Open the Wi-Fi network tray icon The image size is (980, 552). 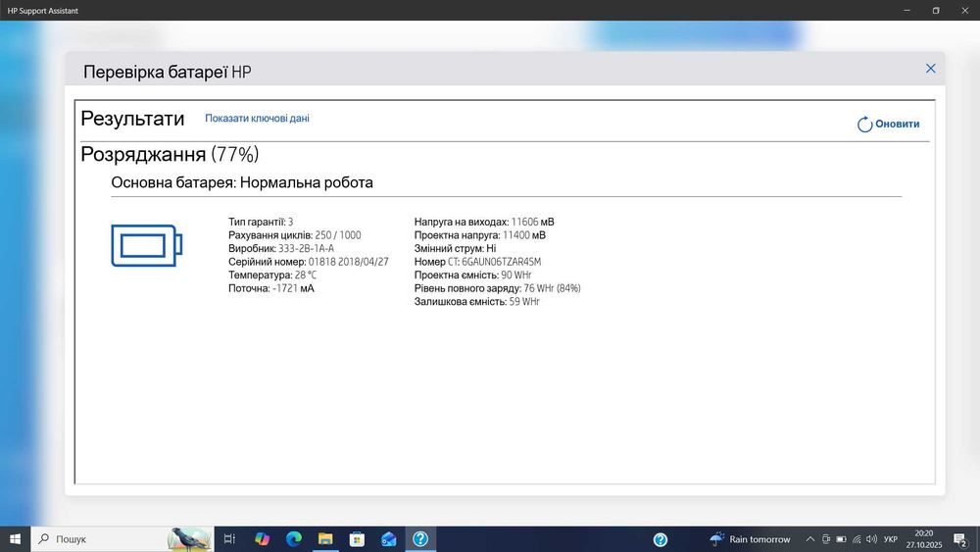[x=857, y=539]
